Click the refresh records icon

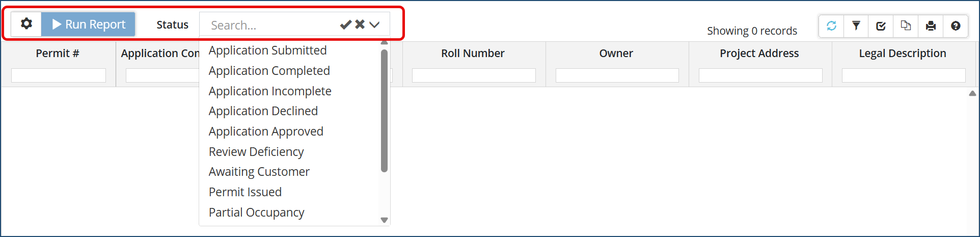point(831,26)
